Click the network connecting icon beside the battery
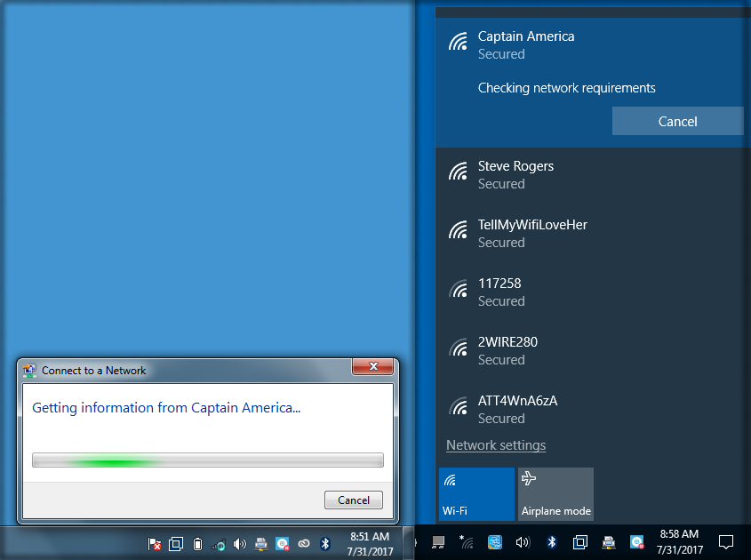Viewport: 751px width, 560px height. click(x=219, y=544)
